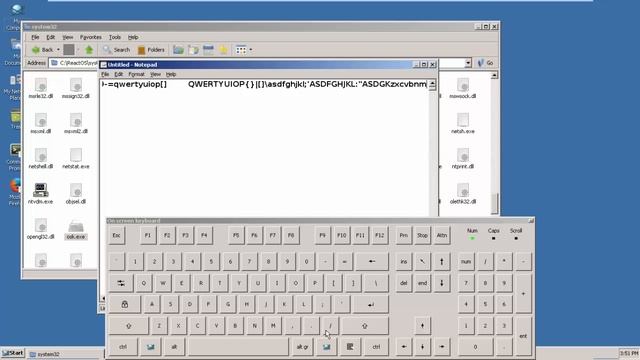Click the spacebar on the on-screen keyboard
The image size is (640, 360).
238,347
